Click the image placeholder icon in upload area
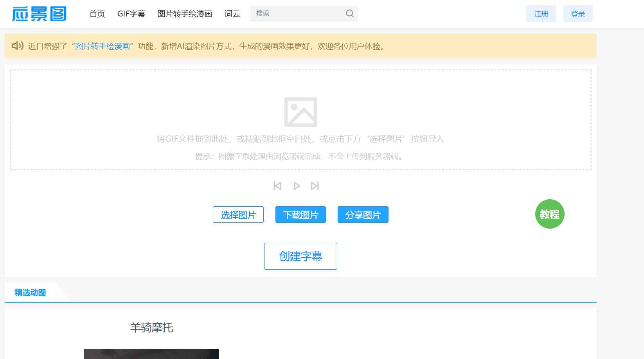The width and height of the screenshot is (644, 359). pos(300,111)
